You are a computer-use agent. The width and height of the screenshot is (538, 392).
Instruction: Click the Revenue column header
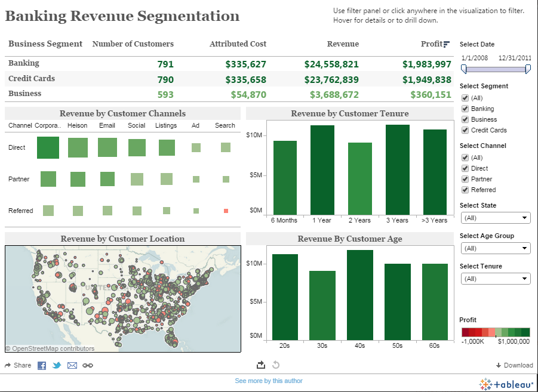point(343,44)
